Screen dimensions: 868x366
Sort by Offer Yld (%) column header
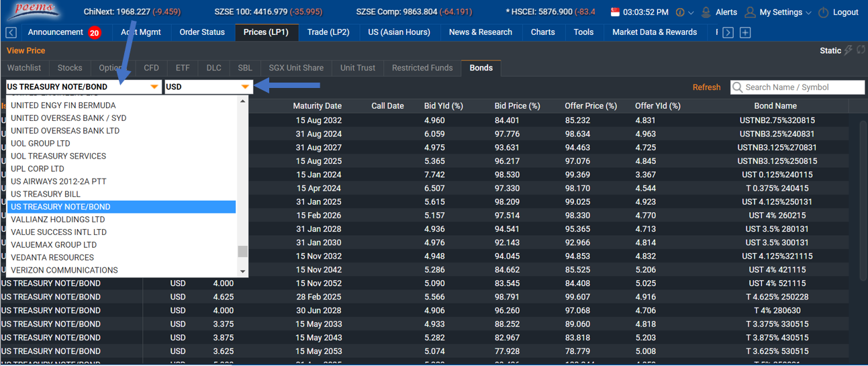point(658,106)
